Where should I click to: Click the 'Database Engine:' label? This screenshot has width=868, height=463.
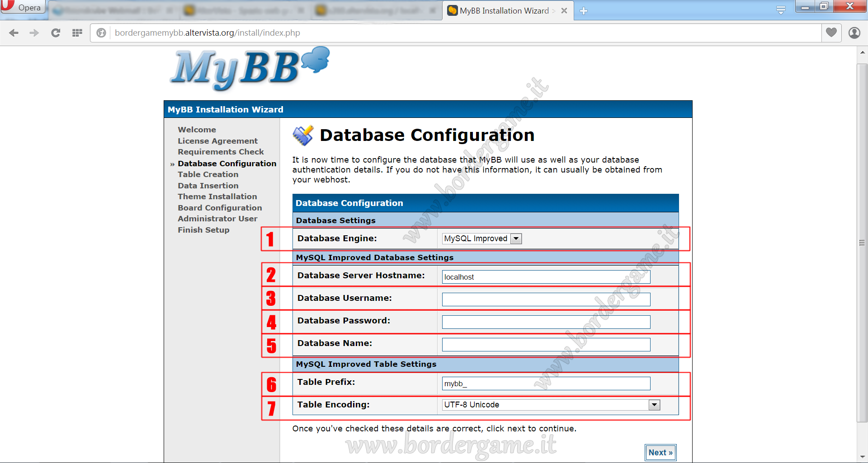(337, 239)
